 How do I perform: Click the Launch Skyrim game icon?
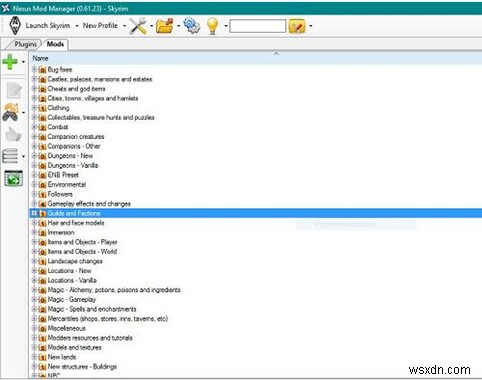point(15,26)
